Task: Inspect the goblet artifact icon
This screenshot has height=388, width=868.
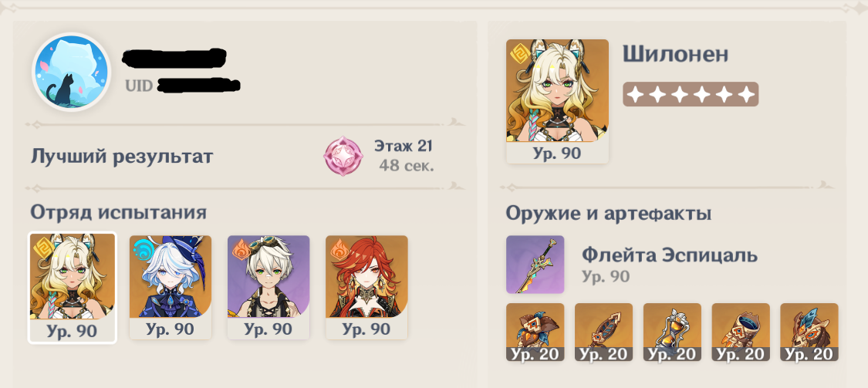Action: point(741,332)
